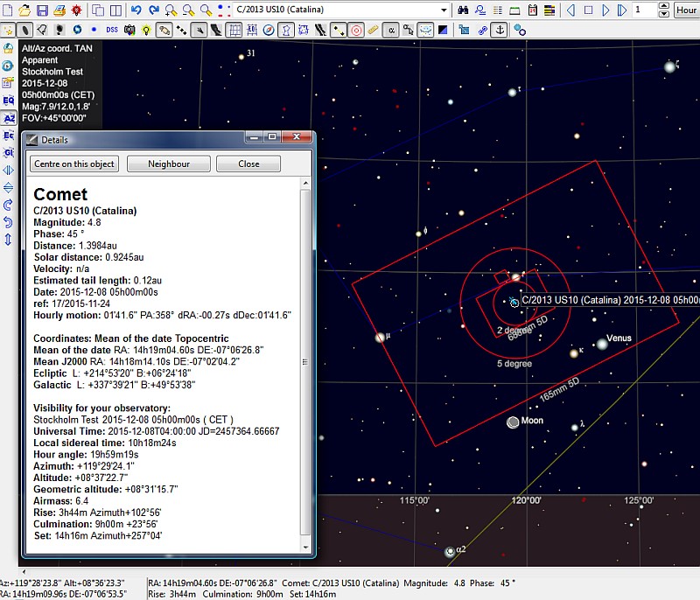Image resolution: width=700 pixels, height=600 pixels.
Task: Click the Venus object on the chart
Action: (x=602, y=345)
